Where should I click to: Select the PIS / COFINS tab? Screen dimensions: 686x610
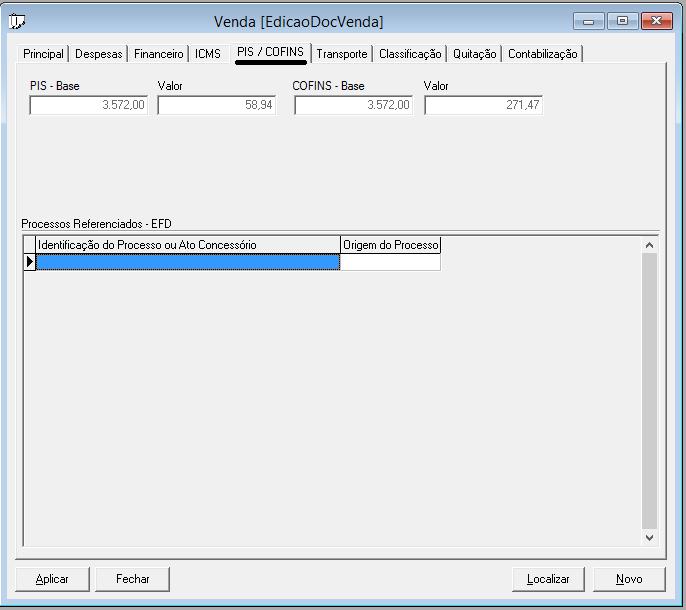pos(270,52)
